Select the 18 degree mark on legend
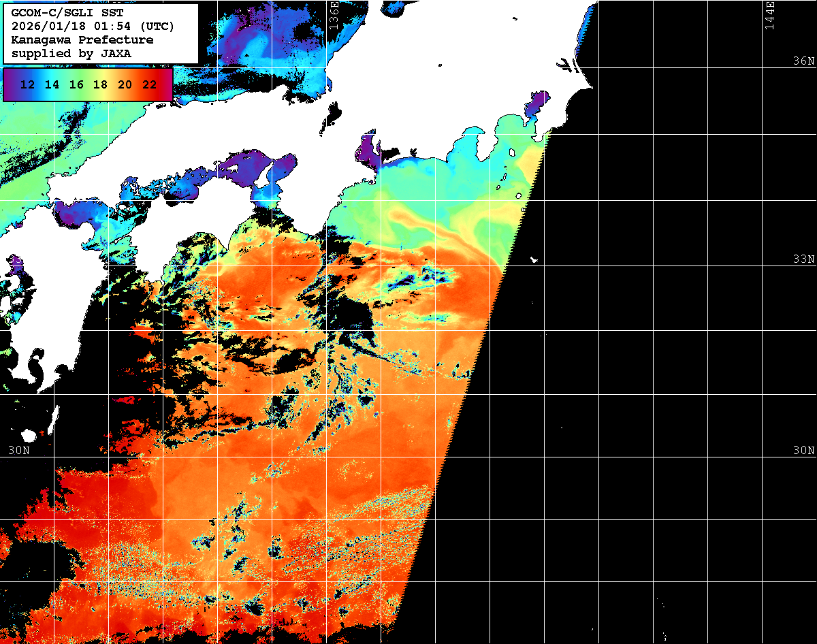The image size is (817, 644). (x=100, y=84)
